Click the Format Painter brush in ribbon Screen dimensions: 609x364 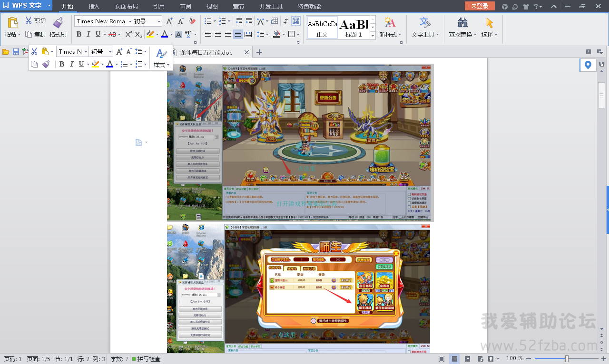click(x=58, y=23)
